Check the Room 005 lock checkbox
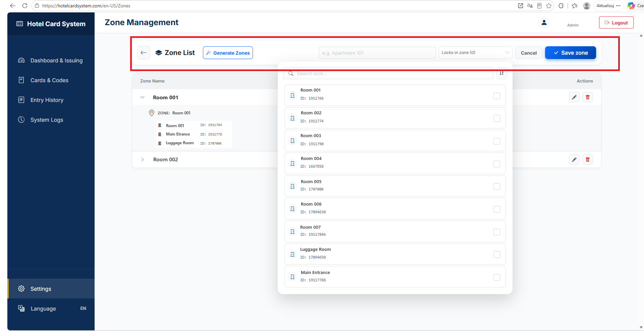The height and width of the screenshot is (331, 644). coord(497,186)
